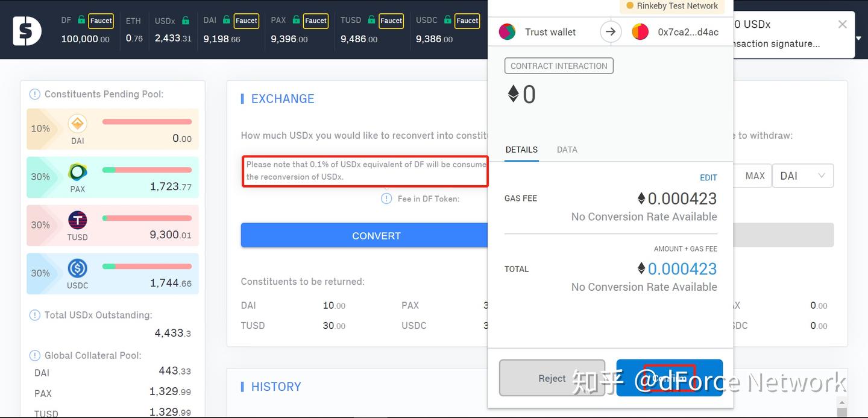Click the DAI coin icon in pending pool
The image size is (868, 418).
point(77,124)
